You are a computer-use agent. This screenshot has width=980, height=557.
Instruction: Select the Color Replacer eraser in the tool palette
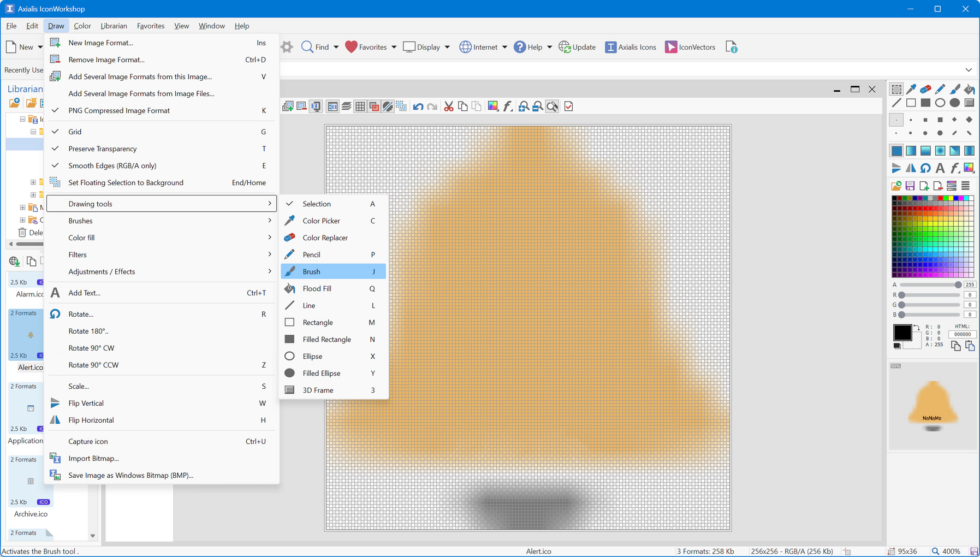[925, 89]
